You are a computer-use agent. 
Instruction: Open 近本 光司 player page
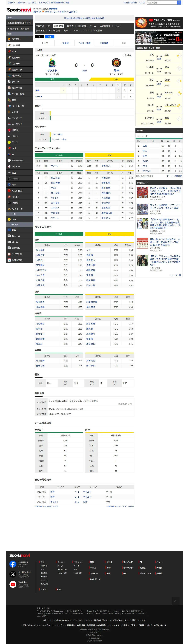pyautogui.click(x=105, y=178)
